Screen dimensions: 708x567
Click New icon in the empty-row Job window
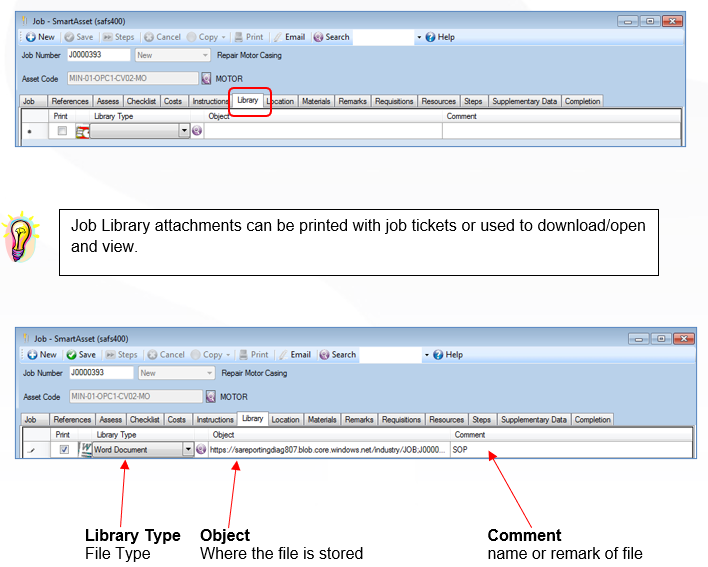pos(31,37)
